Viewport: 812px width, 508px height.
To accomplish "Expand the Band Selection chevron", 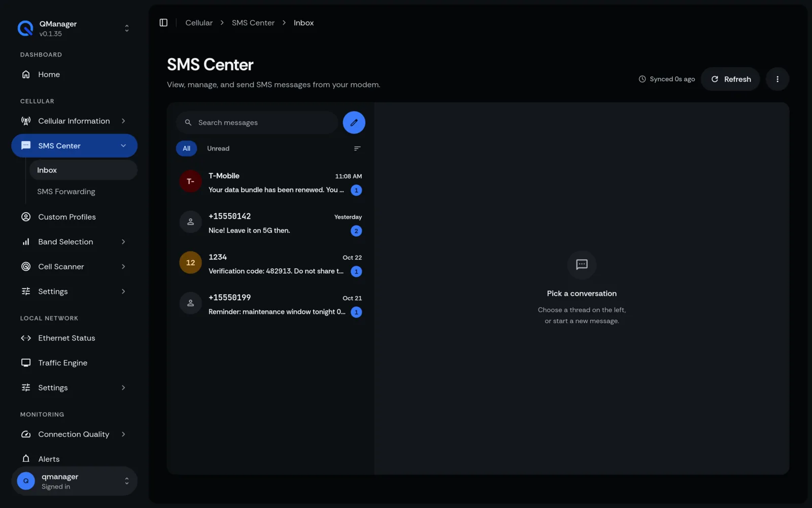I will (123, 242).
